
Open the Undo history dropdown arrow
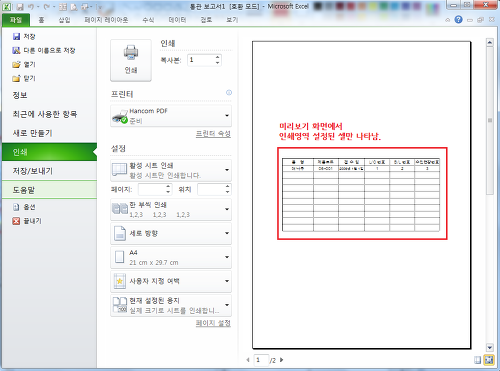(38, 7)
